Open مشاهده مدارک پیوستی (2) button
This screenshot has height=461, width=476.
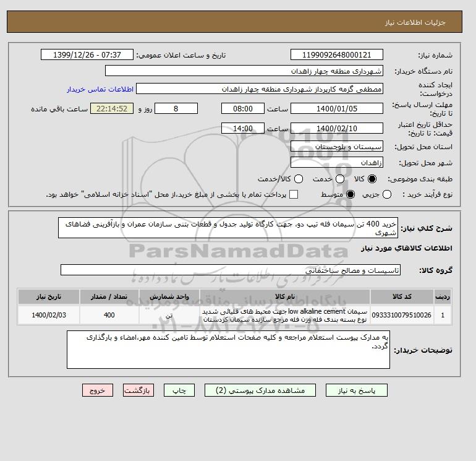tap(260, 390)
